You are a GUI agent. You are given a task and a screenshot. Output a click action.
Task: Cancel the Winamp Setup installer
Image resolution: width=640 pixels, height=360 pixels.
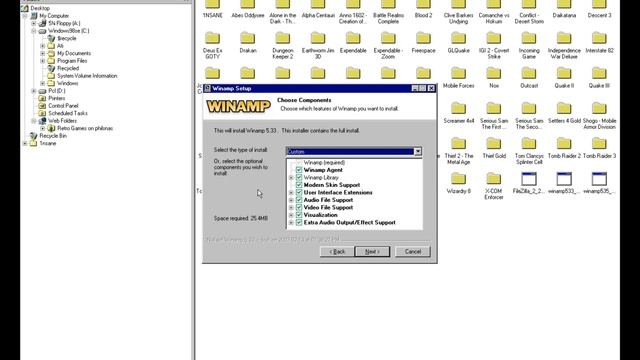coord(413,251)
